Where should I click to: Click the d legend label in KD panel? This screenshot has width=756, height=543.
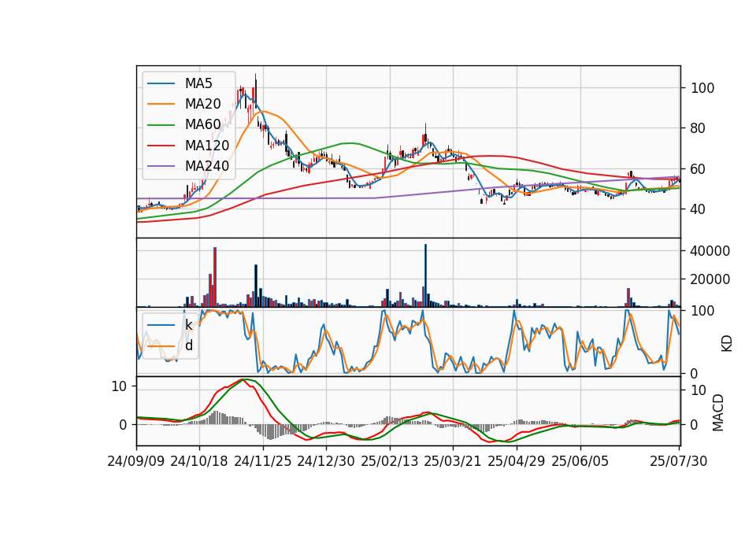(189, 345)
